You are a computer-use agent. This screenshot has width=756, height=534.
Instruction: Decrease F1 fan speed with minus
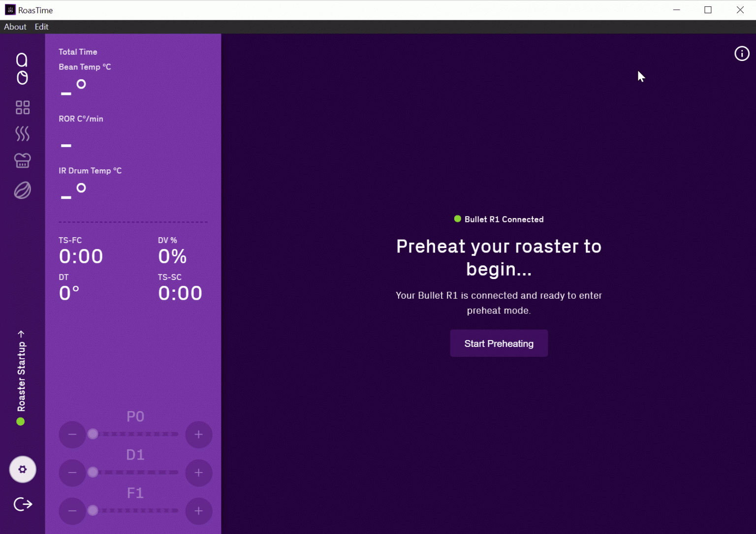pos(72,511)
